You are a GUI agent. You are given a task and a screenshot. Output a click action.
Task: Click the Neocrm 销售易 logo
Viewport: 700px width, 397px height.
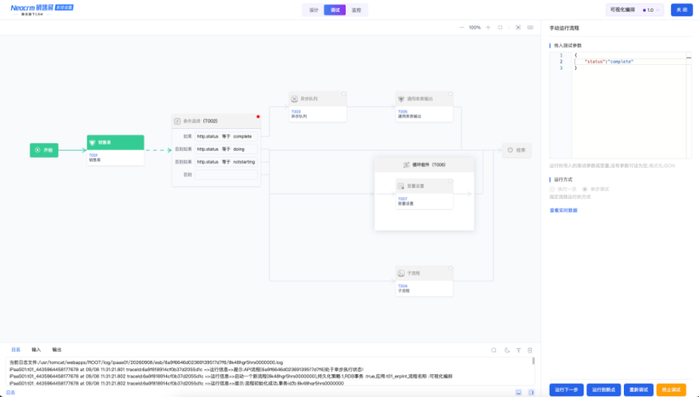pyautogui.click(x=42, y=10)
